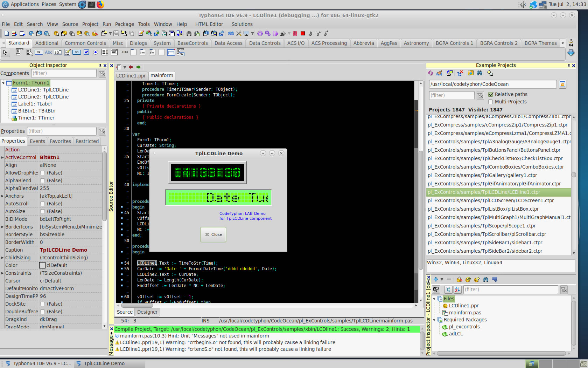Click the A-Z sort icon in Project Inspector
The image size is (588, 368).
pyautogui.click(x=457, y=289)
